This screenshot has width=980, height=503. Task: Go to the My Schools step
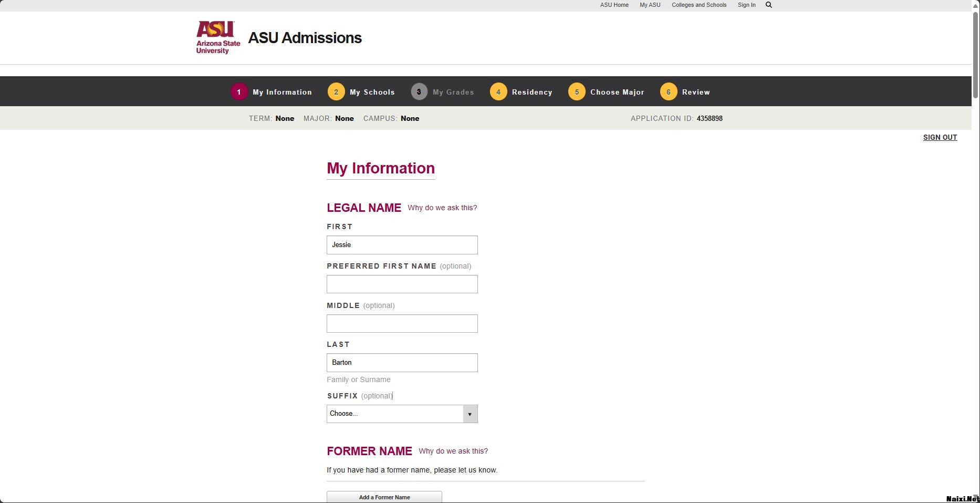point(372,93)
